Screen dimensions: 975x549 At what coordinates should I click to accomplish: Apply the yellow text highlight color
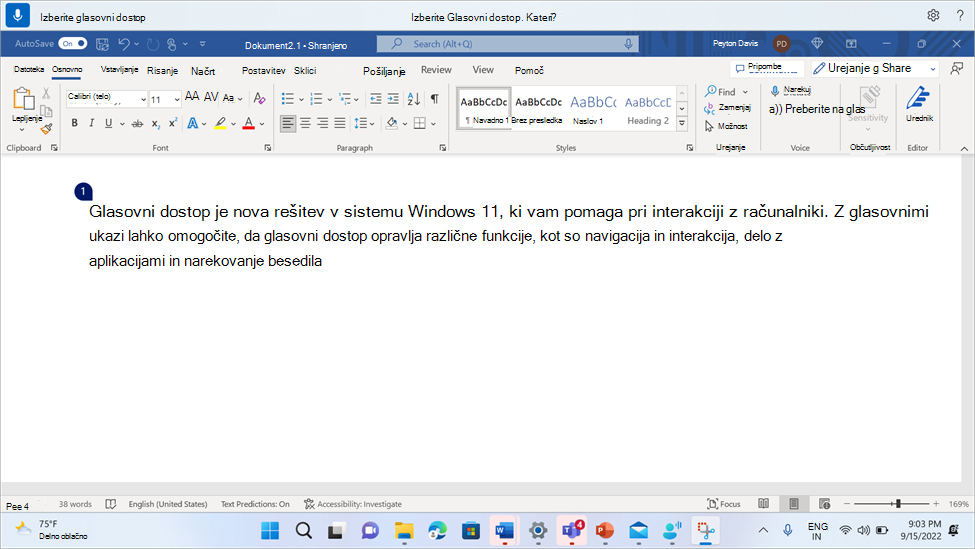(220, 123)
